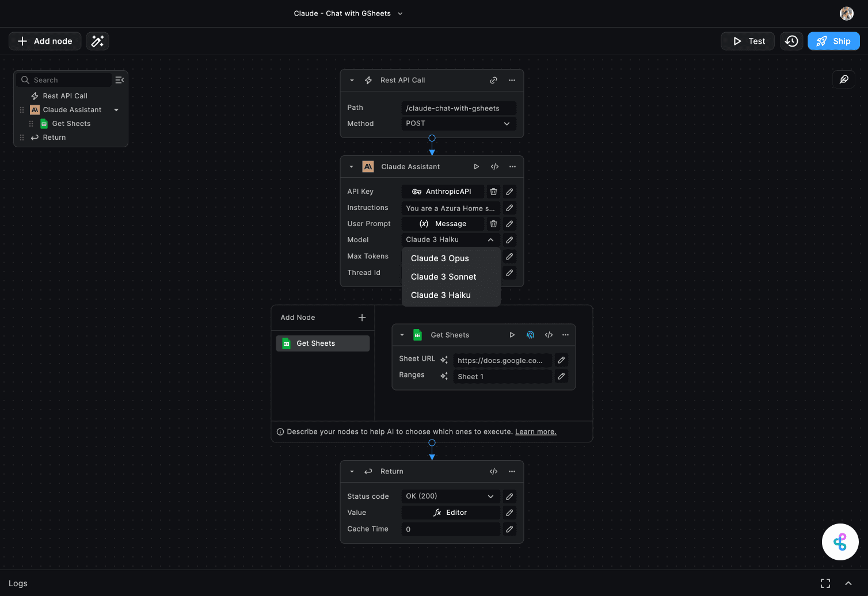Expand the Logs panel with the fullscreen icon
The width and height of the screenshot is (868, 596).
pos(825,583)
